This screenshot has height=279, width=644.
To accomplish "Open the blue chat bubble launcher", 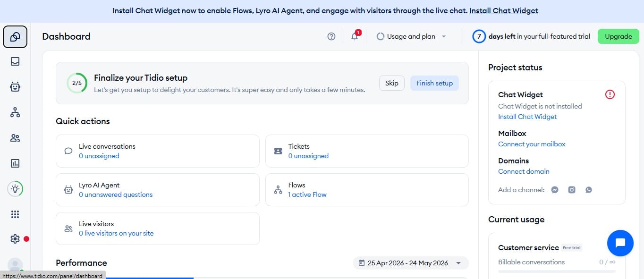I will [x=620, y=243].
